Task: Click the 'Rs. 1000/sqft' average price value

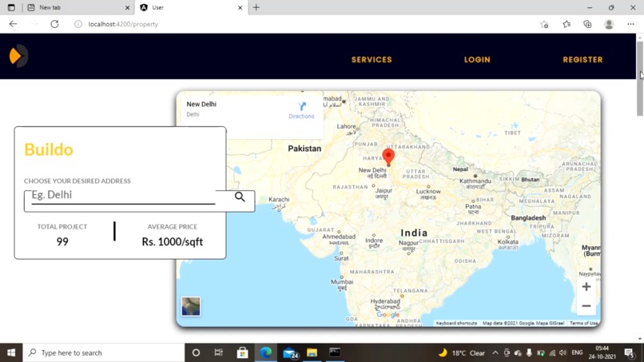Action: [x=172, y=241]
